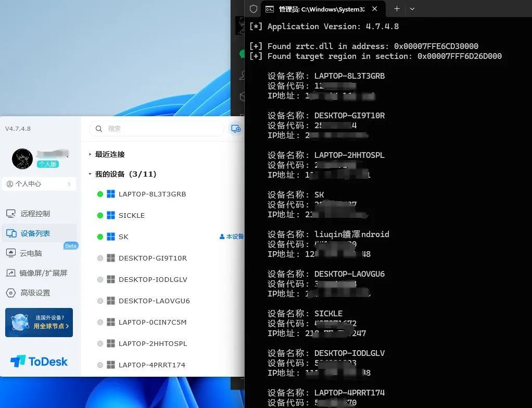Viewport: 532px width, 408px height.
Task: Click green online dot of SICKLE
Action: tap(100, 215)
